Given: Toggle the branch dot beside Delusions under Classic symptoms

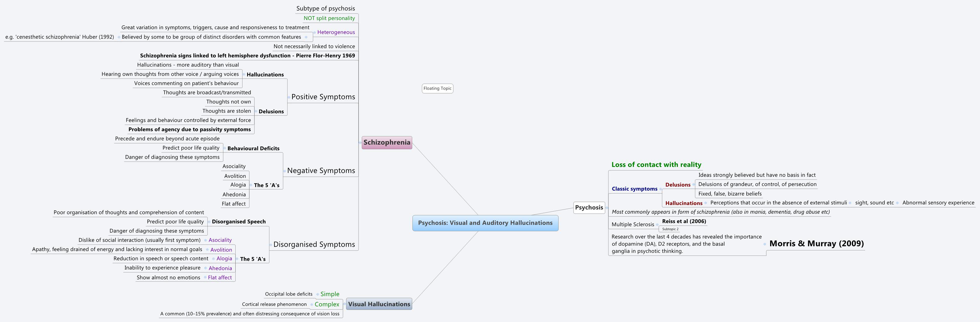Looking at the screenshot, I should pos(694,185).
